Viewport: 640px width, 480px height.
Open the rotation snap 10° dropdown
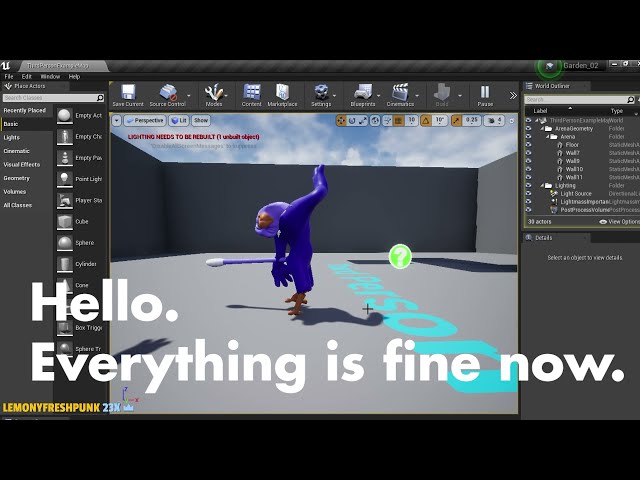coord(440,120)
